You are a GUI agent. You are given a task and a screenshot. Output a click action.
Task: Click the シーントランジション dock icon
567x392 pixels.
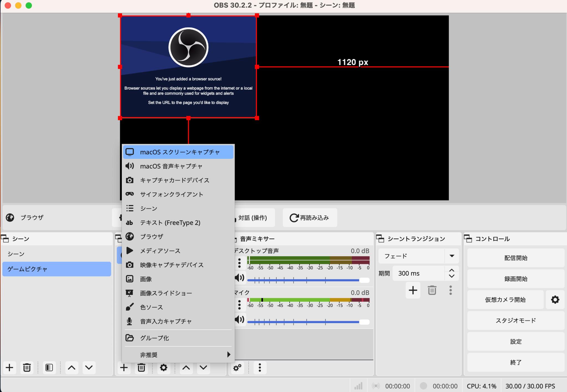(380, 238)
